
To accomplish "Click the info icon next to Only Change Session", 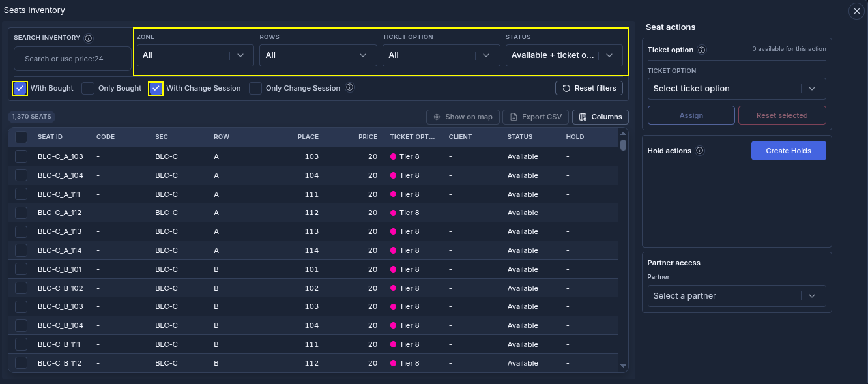I will (x=350, y=88).
